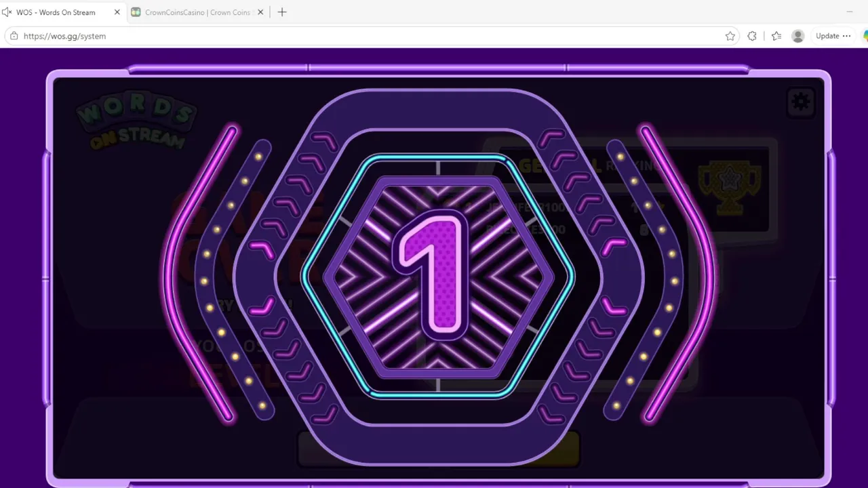View site information lock icon
The image size is (868, 488).
point(14,36)
